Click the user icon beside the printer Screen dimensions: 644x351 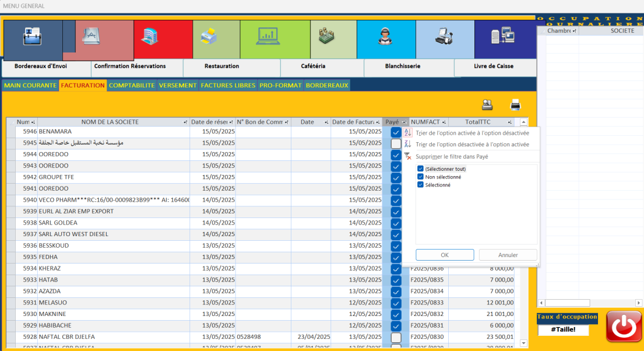(487, 105)
